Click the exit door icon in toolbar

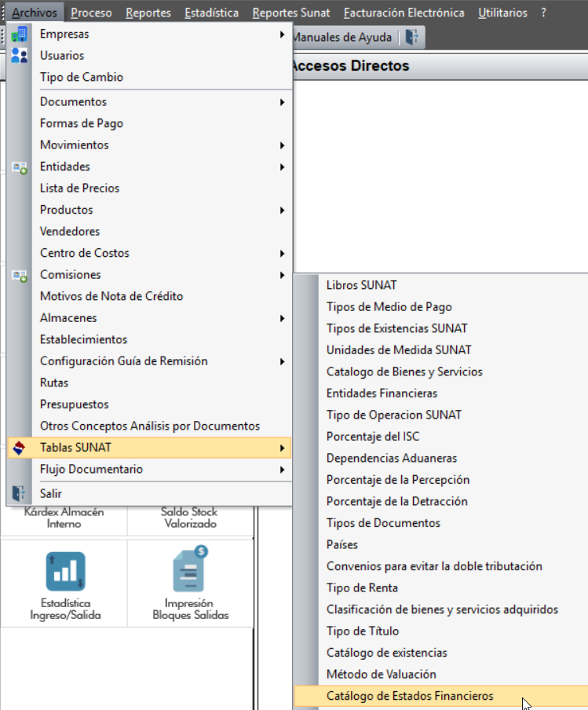(412, 37)
